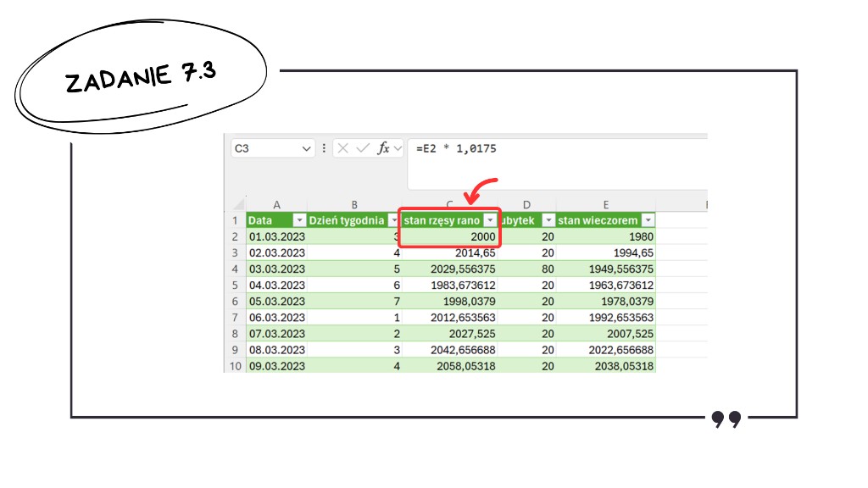This screenshot has width=868, height=488.
Task: Select row header 5
Action: [x=235, y=285]
